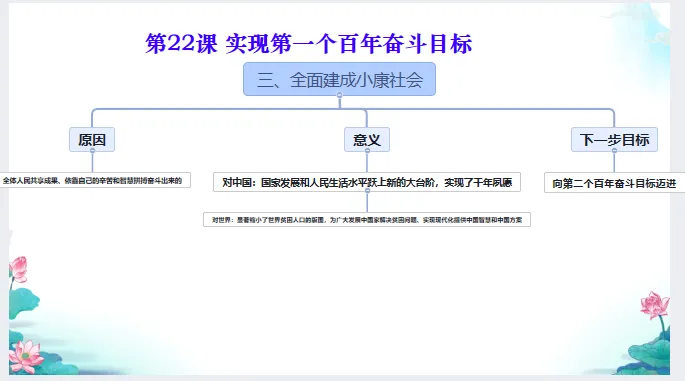
Task: Collapse the toggle circle under 对中国 node
Action: pyautogui.click(x=367, y=191)
